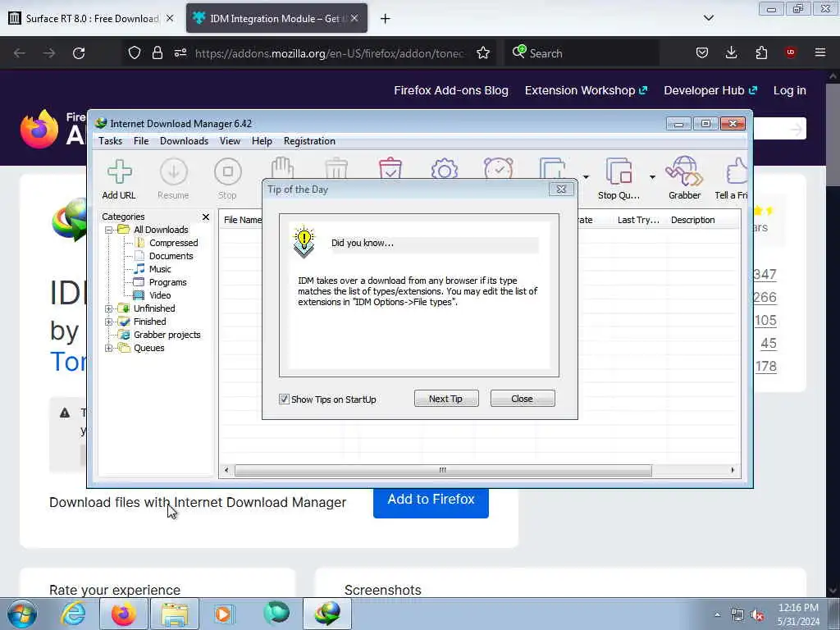Image resolution: width=840 pixels, height=630 pixels.
Task: Open Firefox Extensions puzzle icon
Action: pos(761,52)
